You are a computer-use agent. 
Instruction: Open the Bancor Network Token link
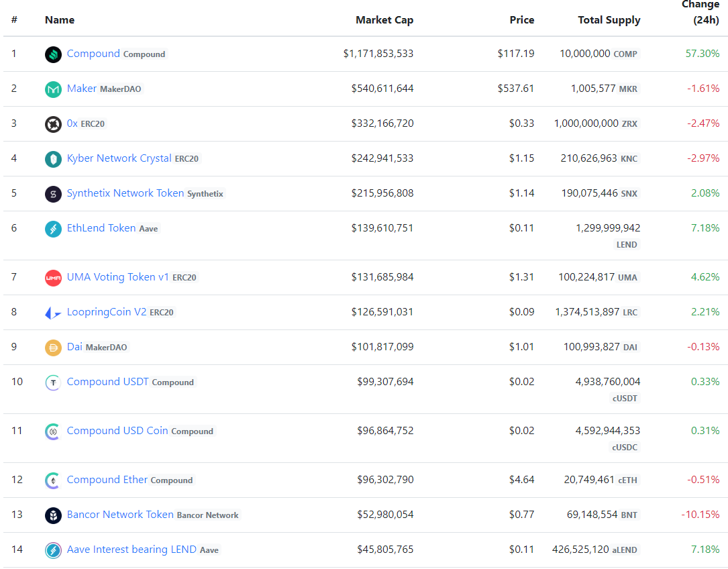tap(120, 514)
